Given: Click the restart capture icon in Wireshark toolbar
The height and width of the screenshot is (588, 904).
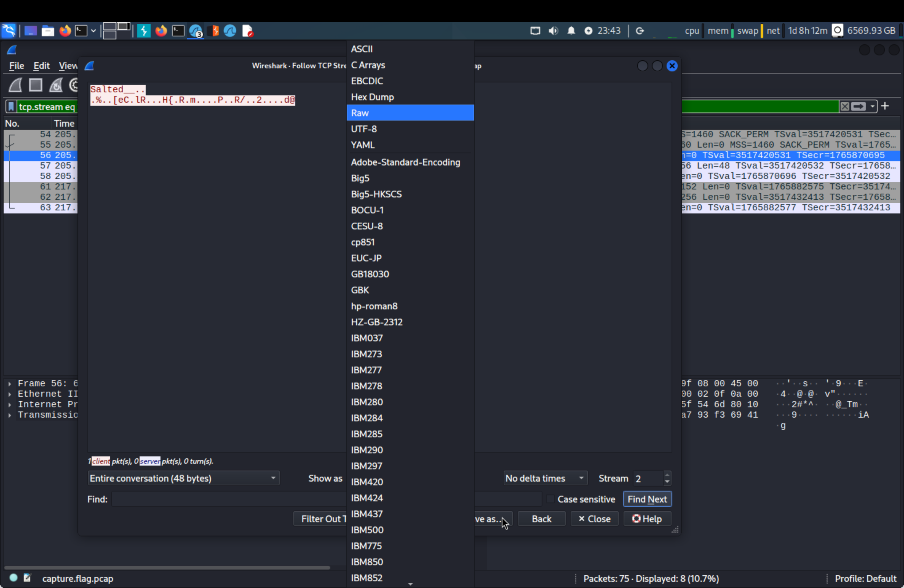Looking at the screenshot, I should (56, 85).
